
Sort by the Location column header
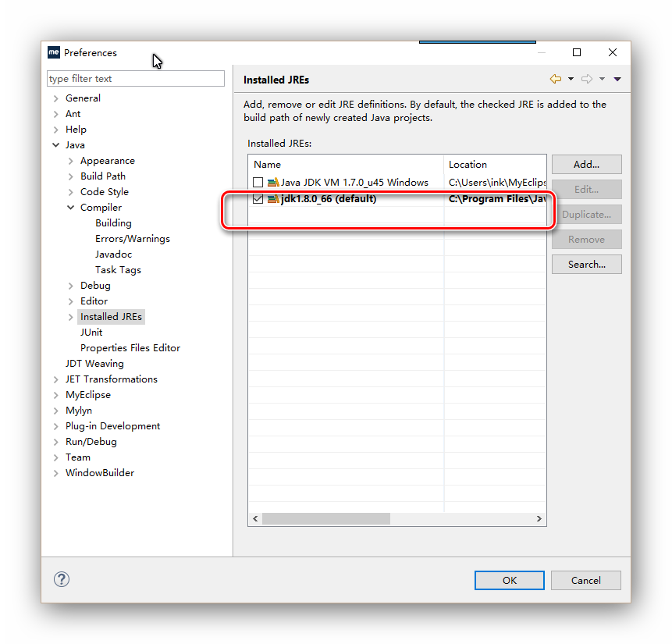(495, 165)
